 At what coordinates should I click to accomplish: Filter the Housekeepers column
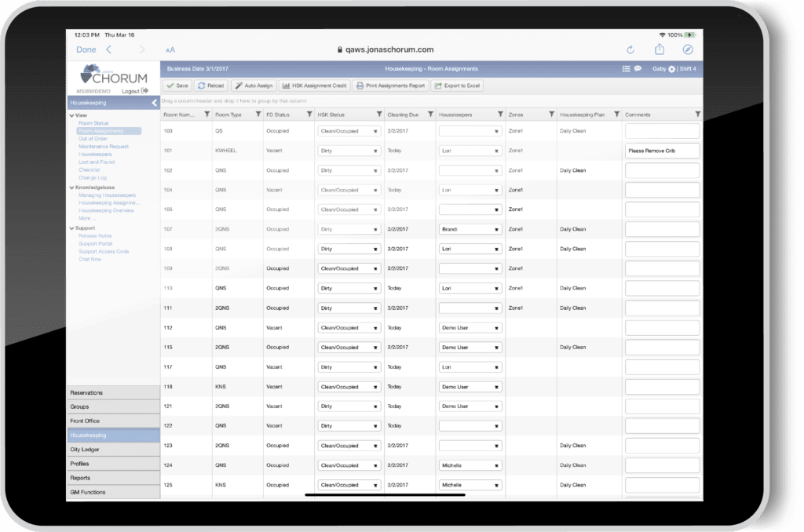pos(500,115)
